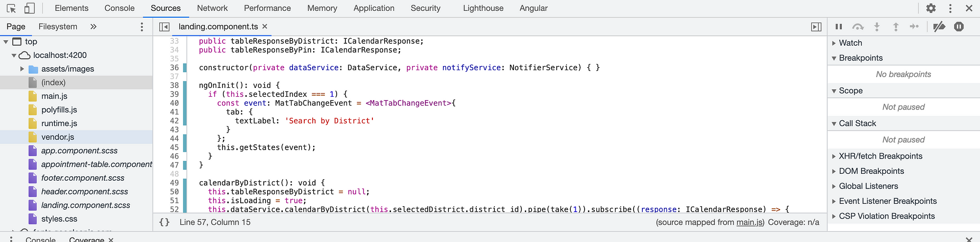Expand the assets/images folder
The height and width of the screenshot is (242, 980).
click(x=22, y=69)
